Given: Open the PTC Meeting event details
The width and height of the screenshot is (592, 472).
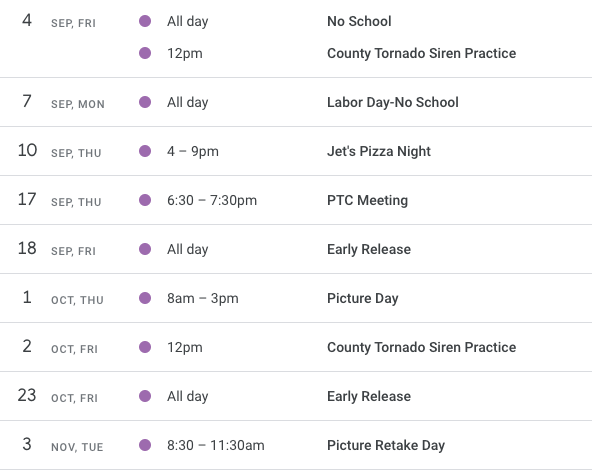Looking at the screenshot, I should click(x=367, y=200).
